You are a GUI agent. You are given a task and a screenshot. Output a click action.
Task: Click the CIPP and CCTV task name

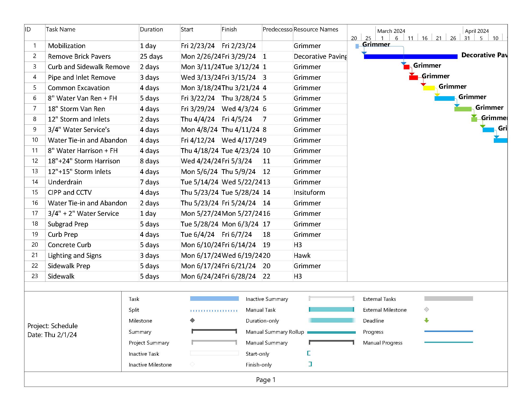tap(70, 193)
